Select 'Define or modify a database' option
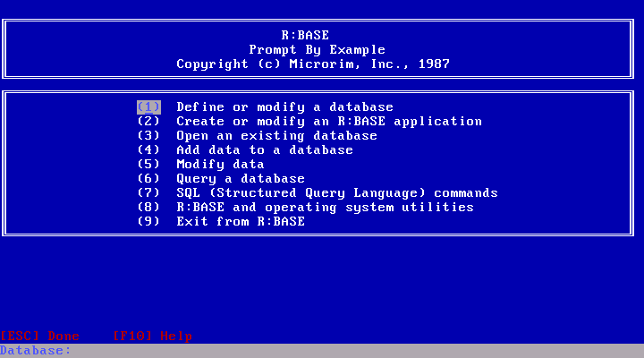Viewport: 644px width, 358px height. (x=284, y=107)
